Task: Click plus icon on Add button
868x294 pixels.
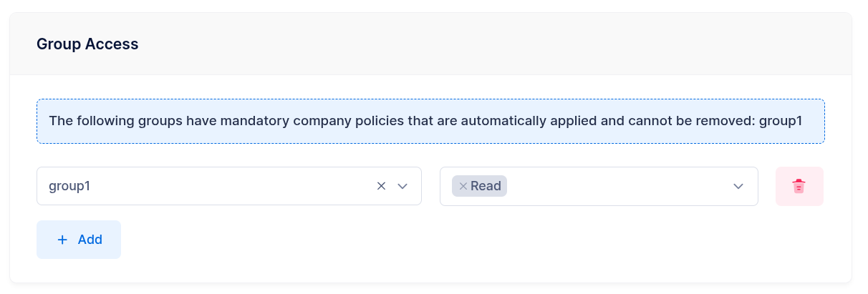Action: click(62, 240)
